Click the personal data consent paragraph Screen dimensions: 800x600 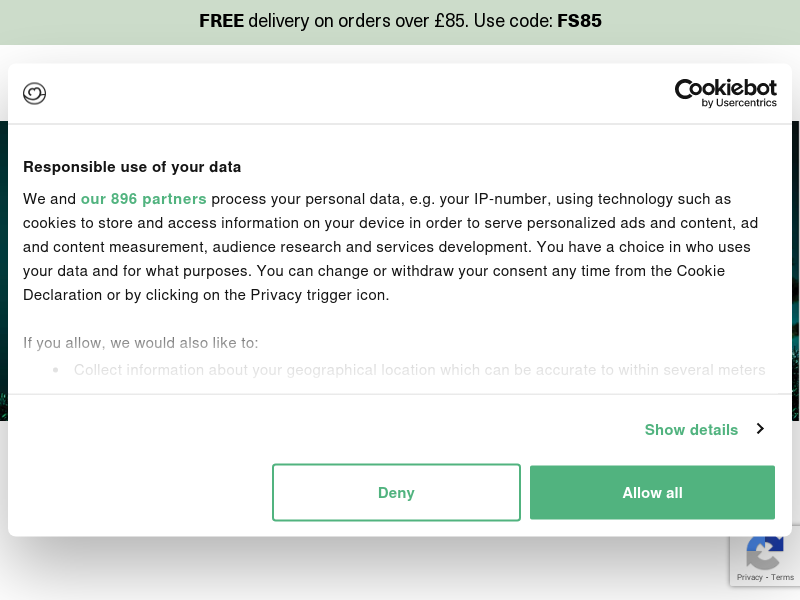[391, 247]
